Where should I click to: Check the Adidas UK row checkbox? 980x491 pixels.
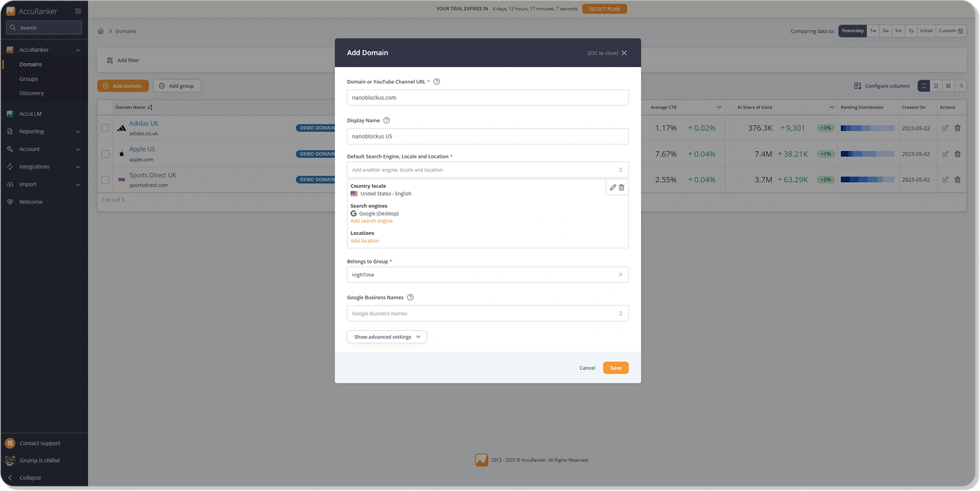[105, 128]
